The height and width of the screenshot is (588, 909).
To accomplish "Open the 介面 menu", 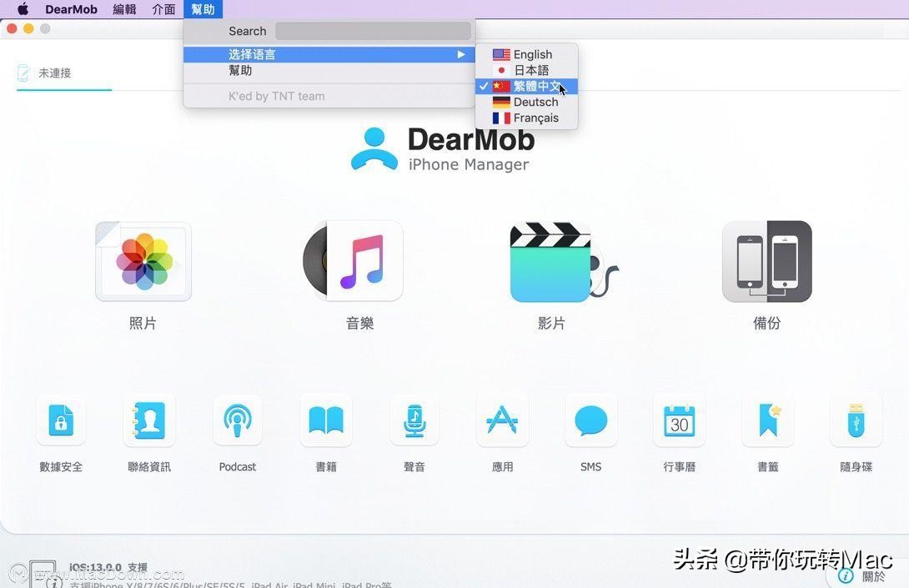I will (x=163, y=9).
